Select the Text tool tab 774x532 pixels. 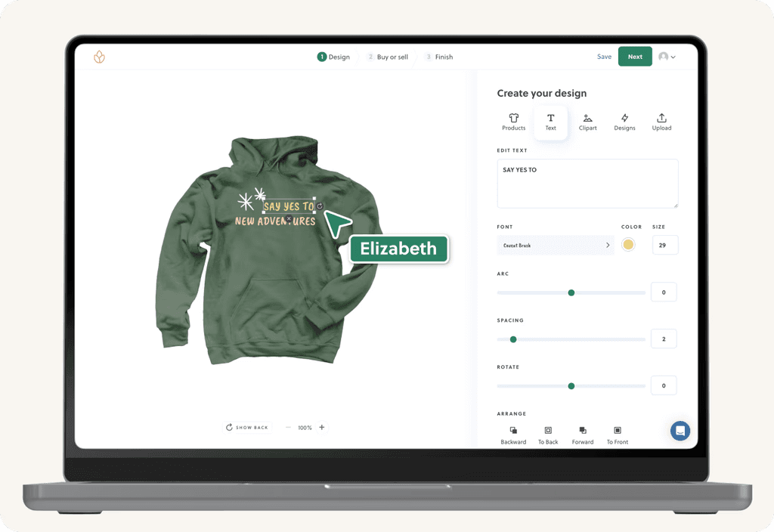click(x=550, y=122)
